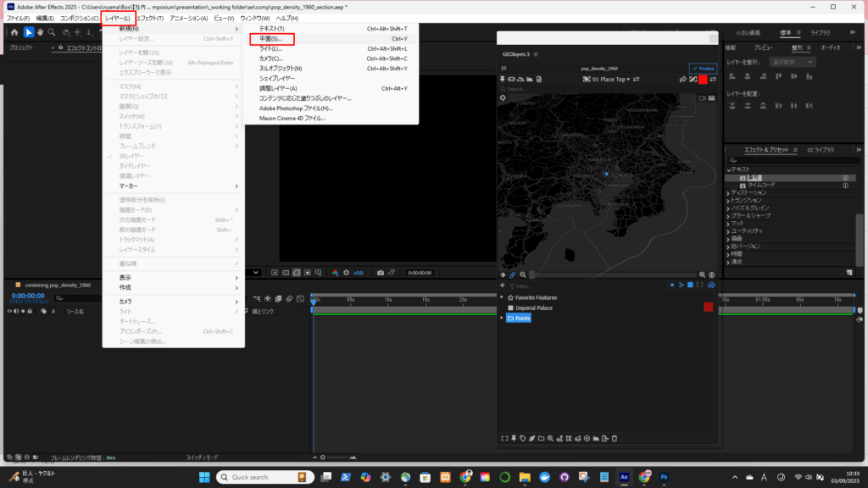Image resolution: width=868 pixels, height=488 pixels.
Task: Open the コンポジション(C) menu
Action: point(79,18)
